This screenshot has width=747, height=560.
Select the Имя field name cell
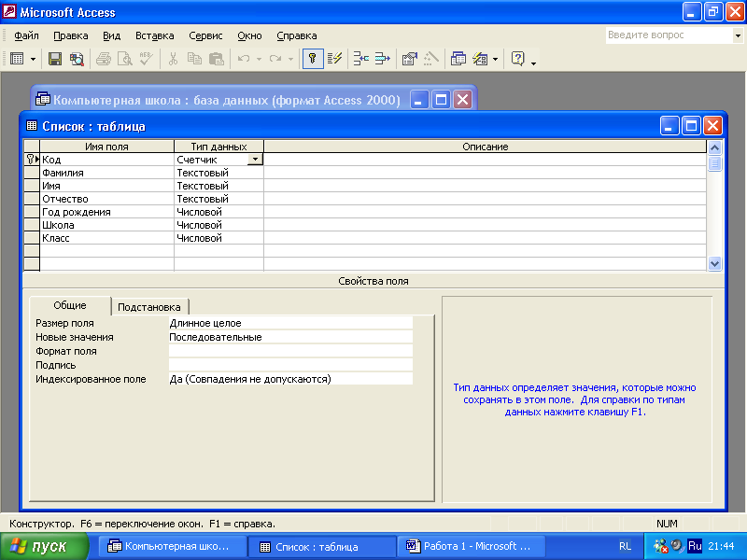(107, 186)
